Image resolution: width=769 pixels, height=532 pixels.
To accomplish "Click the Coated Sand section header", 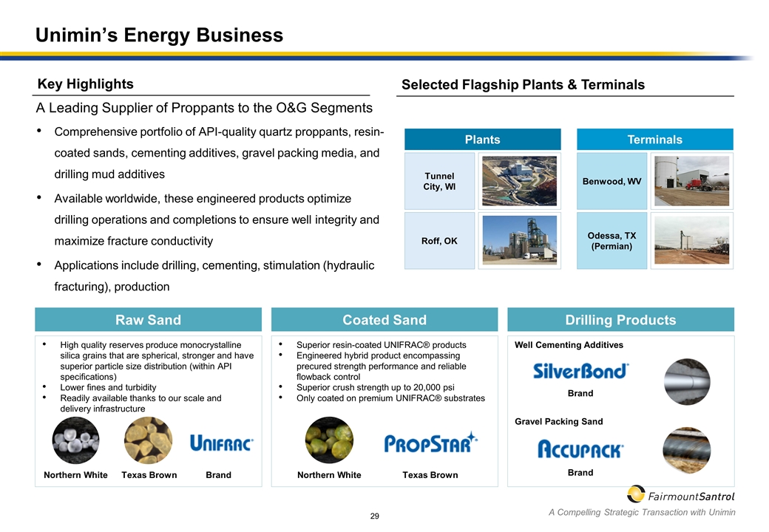I will coord(384,320).
